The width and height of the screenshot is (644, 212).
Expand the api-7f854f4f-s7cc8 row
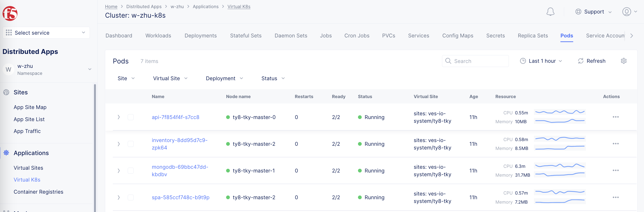pos(119,117)
